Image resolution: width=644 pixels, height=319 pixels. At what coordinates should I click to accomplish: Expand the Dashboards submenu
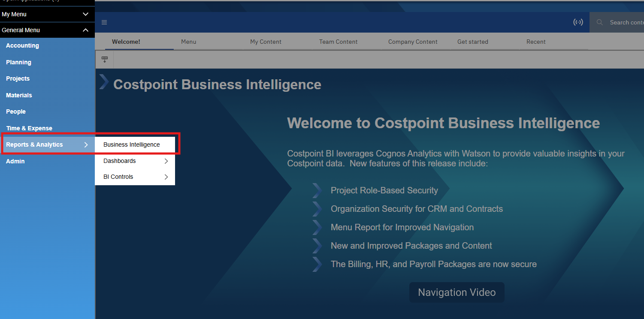166,161
